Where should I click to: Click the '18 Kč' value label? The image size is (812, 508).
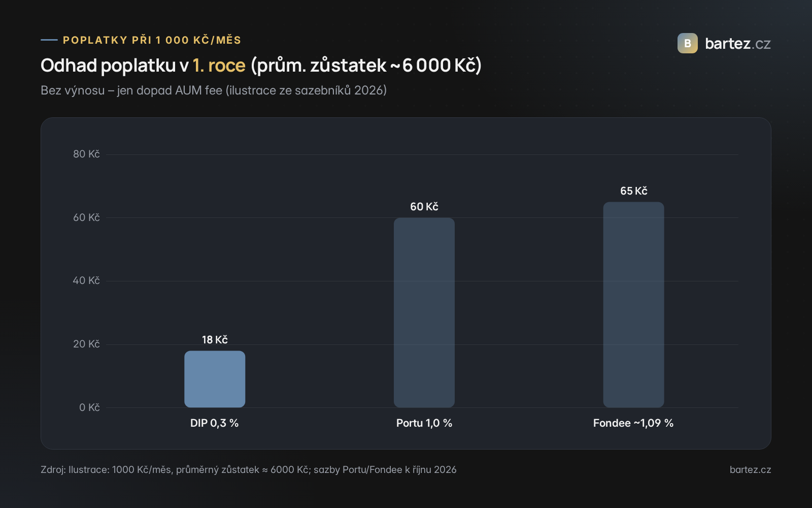coord(215,339)
